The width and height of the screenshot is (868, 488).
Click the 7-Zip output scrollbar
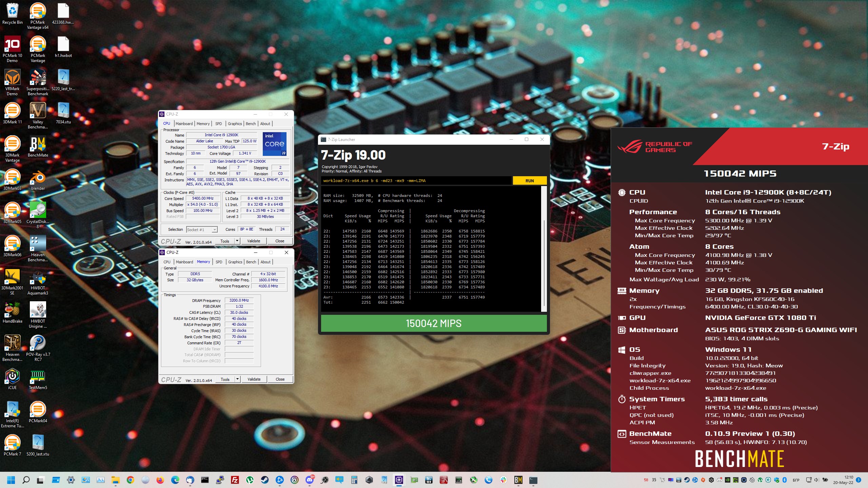click(544, 249)
